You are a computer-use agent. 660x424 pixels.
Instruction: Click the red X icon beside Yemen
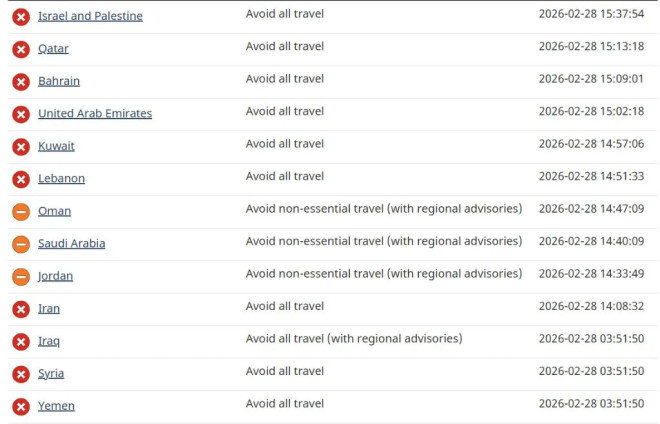tap(21, 406)
